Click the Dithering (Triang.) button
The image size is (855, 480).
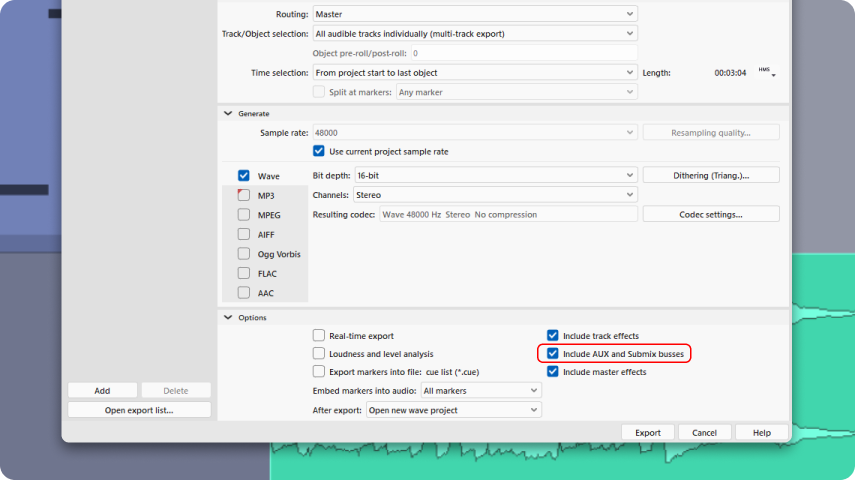[x=711, y=175]
